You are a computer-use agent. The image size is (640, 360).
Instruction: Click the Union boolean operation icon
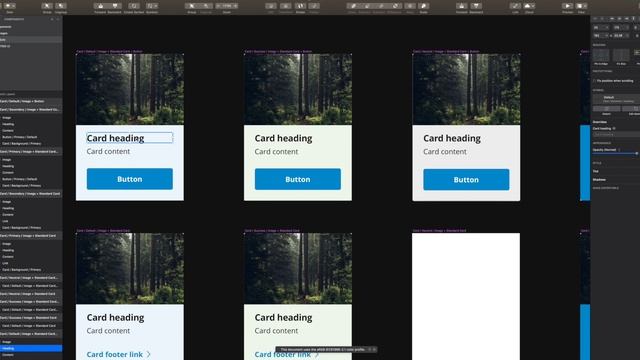click(x=353, y=6)
